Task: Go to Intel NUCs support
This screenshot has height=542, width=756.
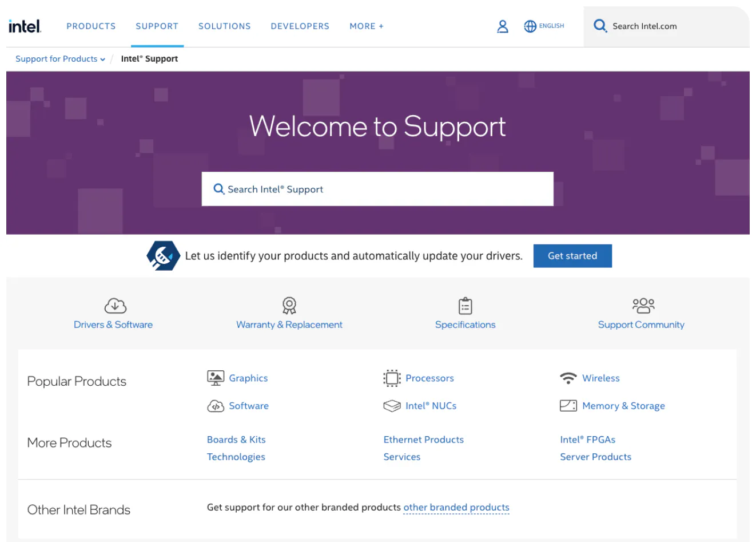Action: [431, 406]
